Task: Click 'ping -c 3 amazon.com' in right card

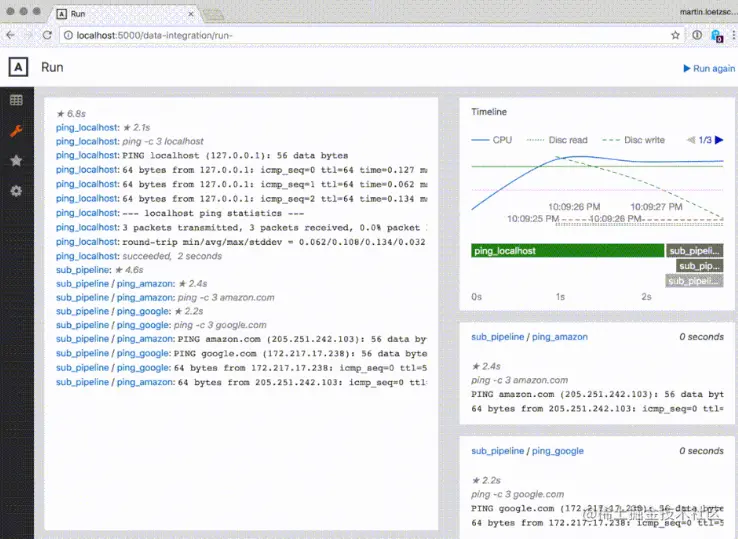Action: pyautogui.click(x=520, y=380)
